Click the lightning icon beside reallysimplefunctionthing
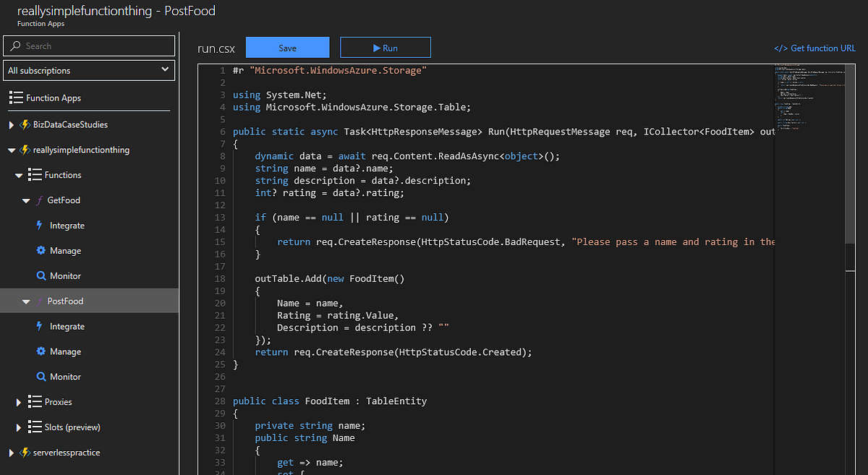This screenshot has height=475, width=868. click(25, 150)
